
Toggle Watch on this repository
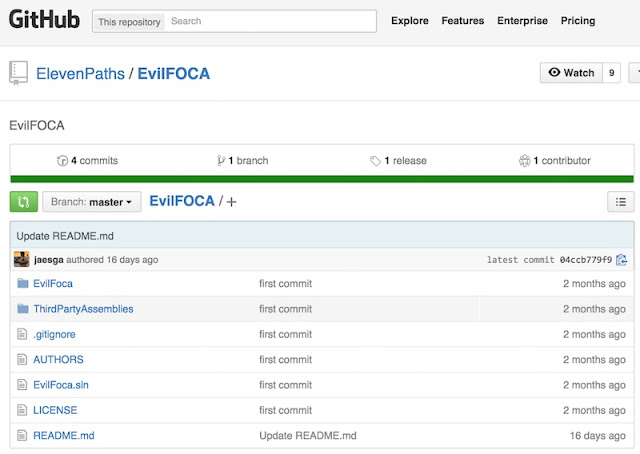point(571,73)
